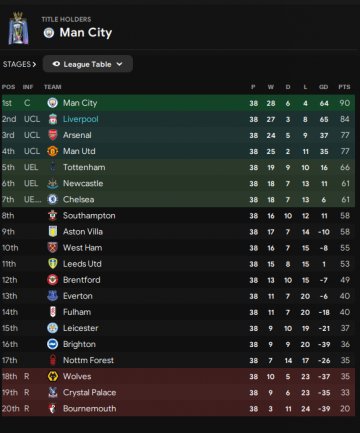Sort the table by PTS column header

tap(344, 87)
